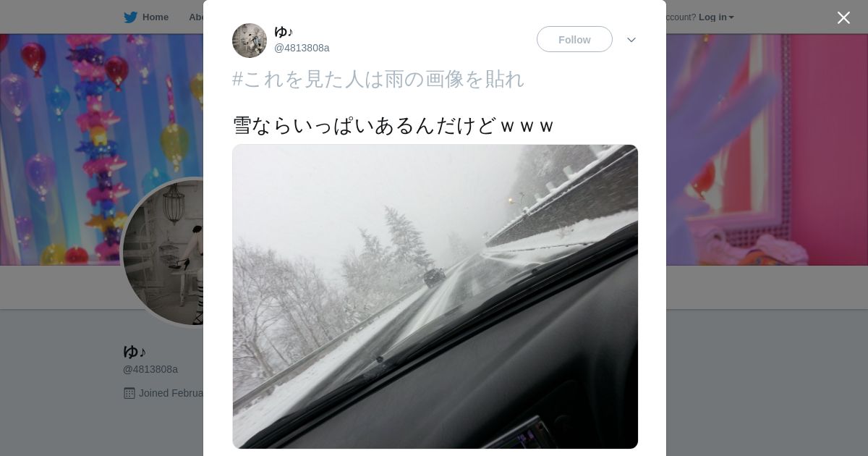Screen dimensions: 868x456
Task: Click the Twitter bird Home icon
Action: 130,17
